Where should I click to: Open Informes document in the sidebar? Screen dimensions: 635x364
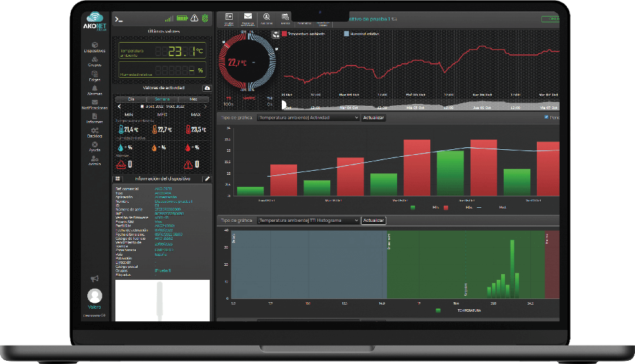click(x=95, y=119)
